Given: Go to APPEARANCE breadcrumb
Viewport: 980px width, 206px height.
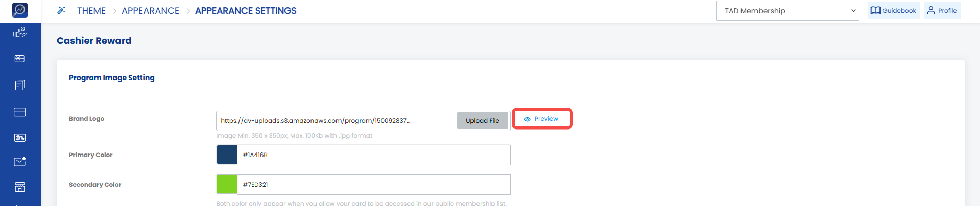Looking at the screenshot, I should click(x=150, y=11).
